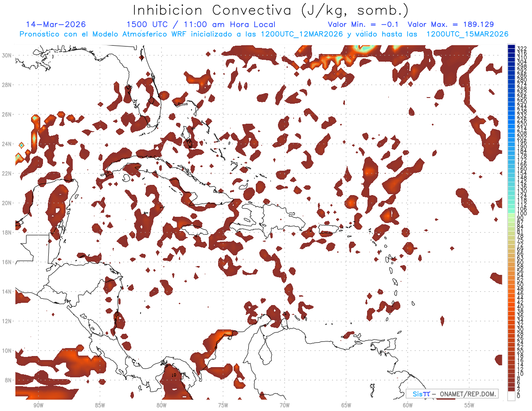This screenshot has width=532, height=411.
Task: Select the "Valor Max. = 189.129" readout
Action: point(451,25)
